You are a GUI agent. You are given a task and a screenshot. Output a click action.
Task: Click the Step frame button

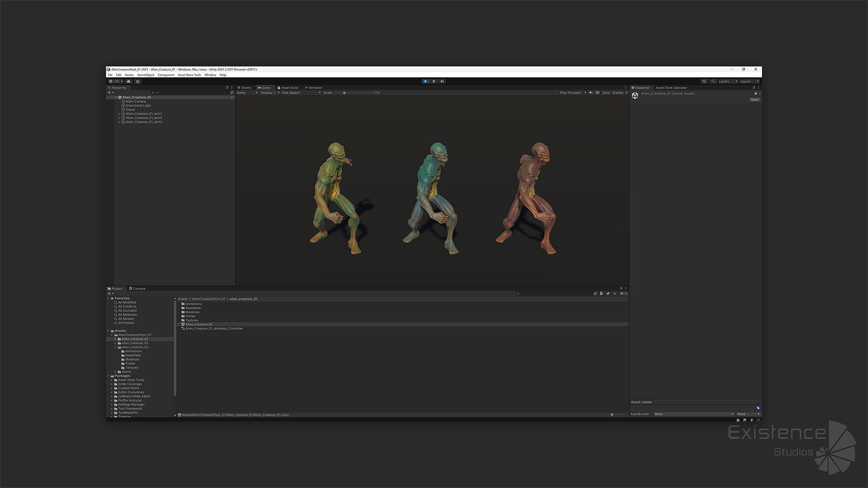(442, 81)
